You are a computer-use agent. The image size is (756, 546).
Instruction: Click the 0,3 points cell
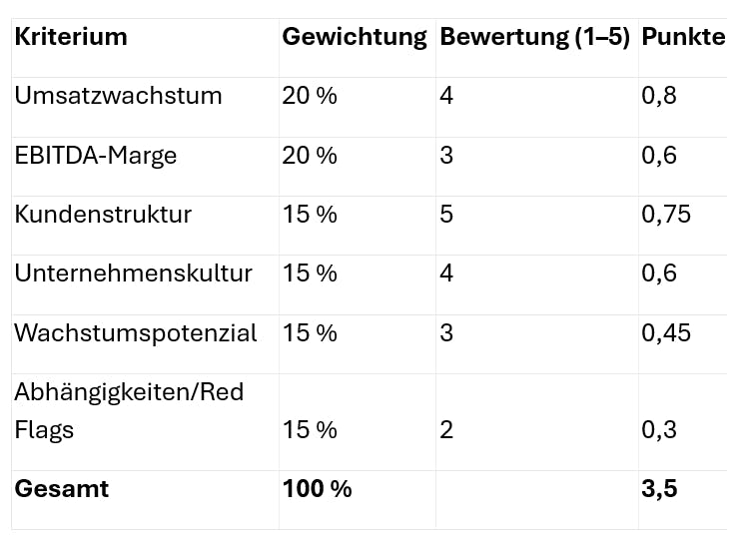(x=659, y=430)
